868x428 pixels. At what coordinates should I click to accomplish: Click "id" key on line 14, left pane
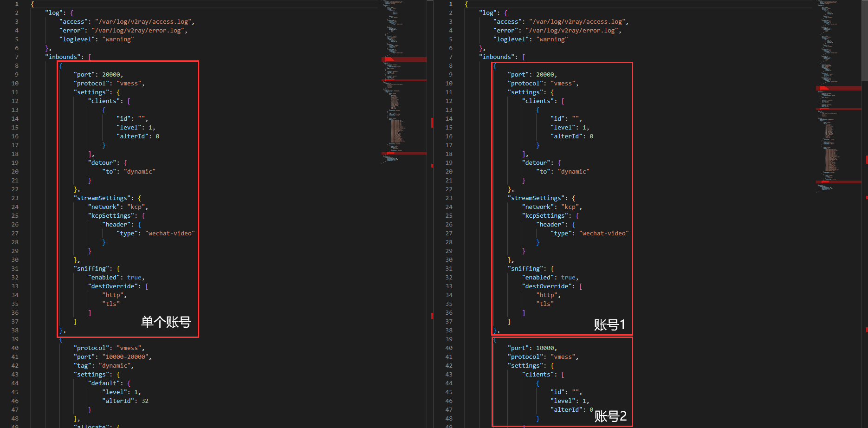(x=123, y=119)
